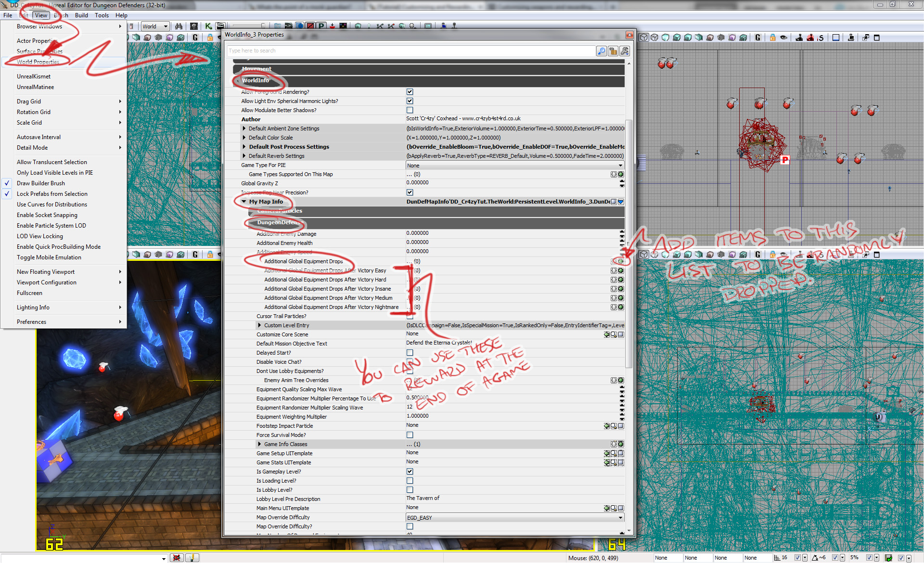Screen dimensions: 924x563
Task: Enable Delayed Start checkbox
Action: click(x=410, y=353)
